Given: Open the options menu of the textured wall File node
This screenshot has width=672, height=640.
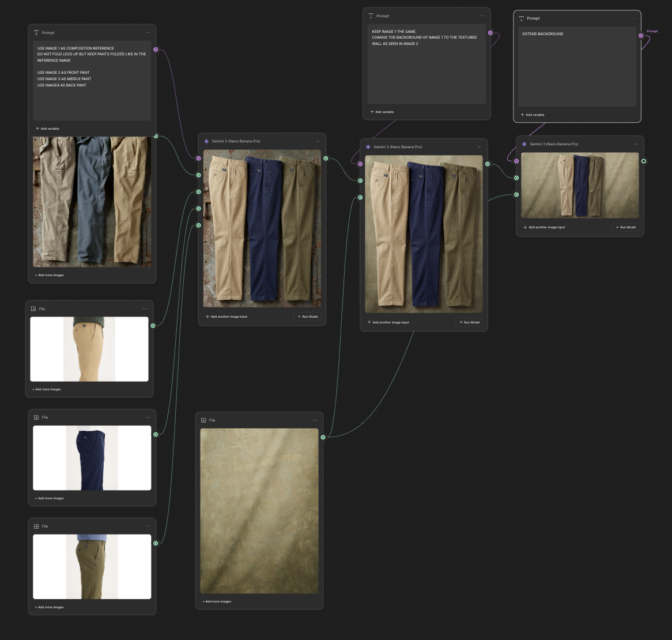Looking at the screenshot, I should click(x=315, y=420).
